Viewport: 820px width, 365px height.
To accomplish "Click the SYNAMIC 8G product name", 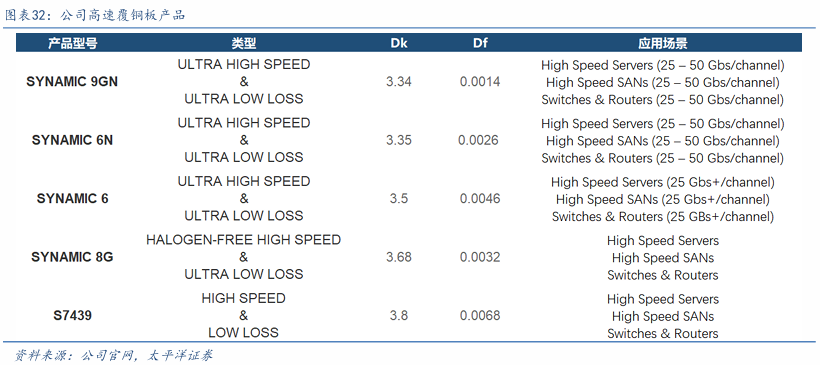I will 72,257.
